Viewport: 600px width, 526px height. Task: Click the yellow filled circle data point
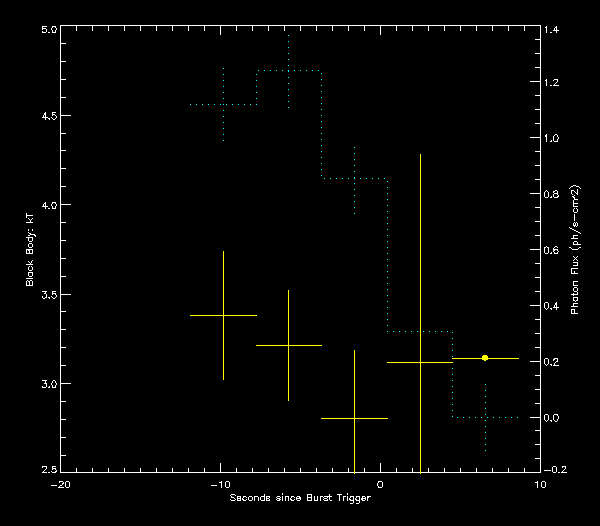485,358
